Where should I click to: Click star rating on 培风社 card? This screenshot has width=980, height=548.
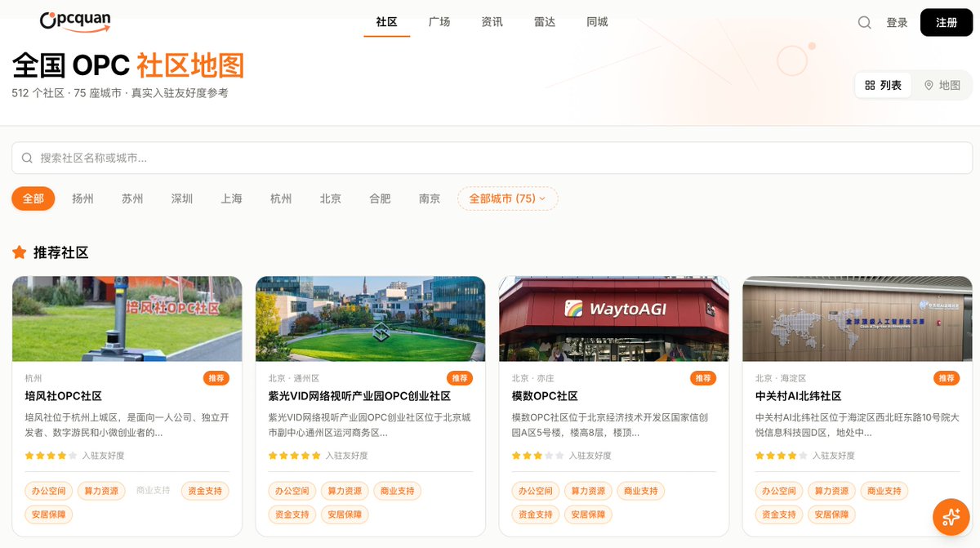pos(51,456)
